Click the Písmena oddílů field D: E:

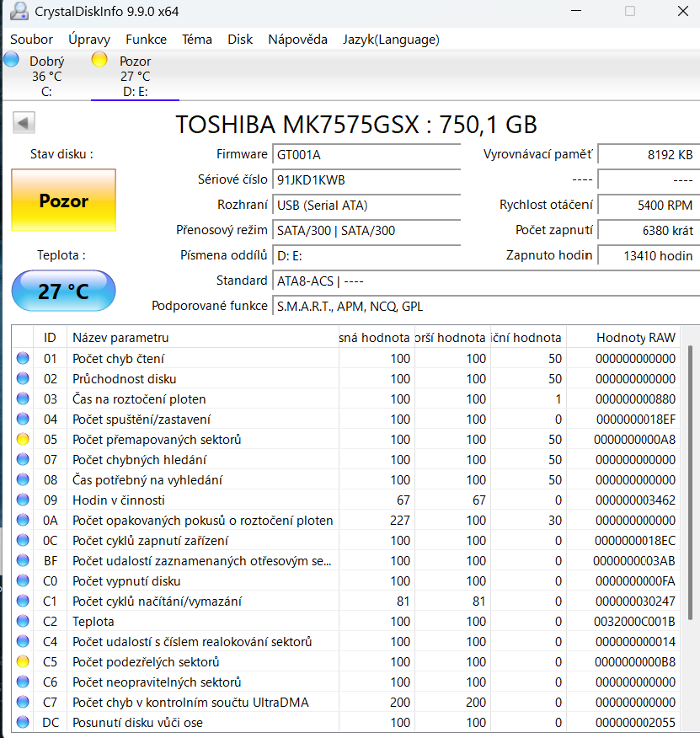click(366, 256)
